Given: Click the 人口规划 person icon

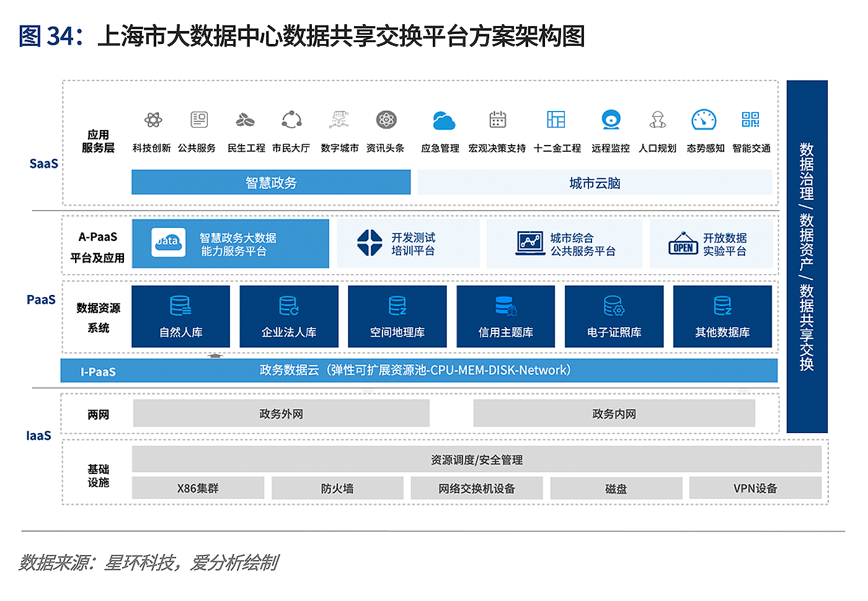Looking at the screenshot, I should click(x=658, y=120).
